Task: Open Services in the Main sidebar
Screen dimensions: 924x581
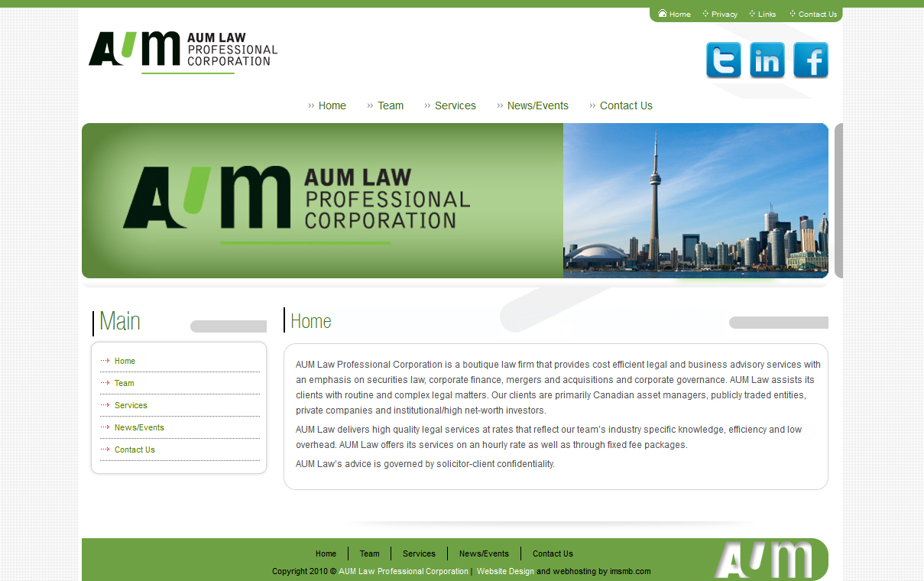Action: pyautogui.click(x=131, y=405)
